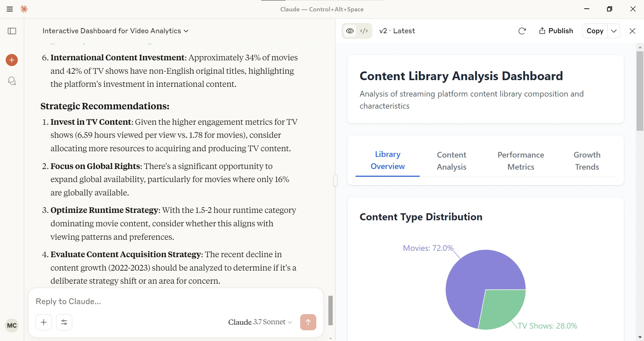Refresh the artifact preview

[x=522, y=31]
